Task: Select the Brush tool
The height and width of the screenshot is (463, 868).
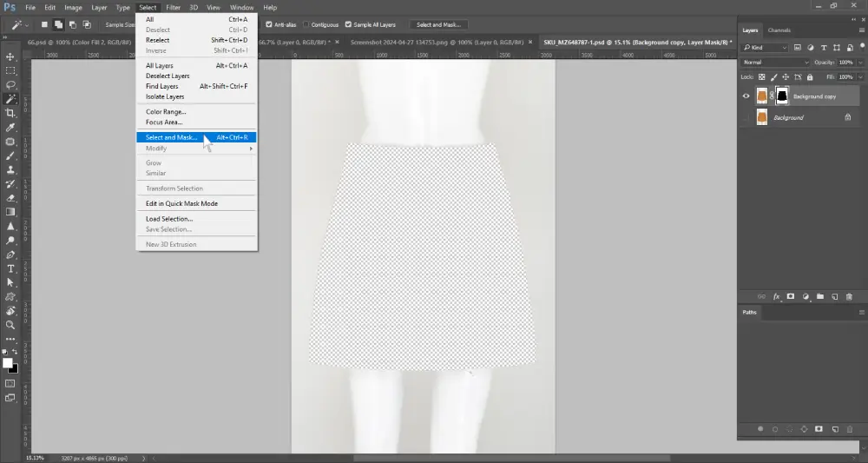Action: (x=10, y=155)
